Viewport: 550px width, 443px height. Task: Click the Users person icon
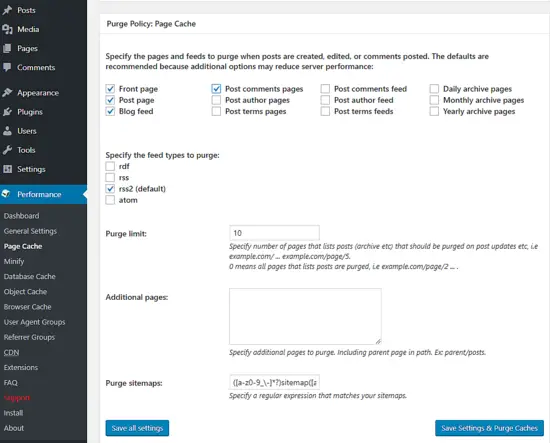pos(7,131)
